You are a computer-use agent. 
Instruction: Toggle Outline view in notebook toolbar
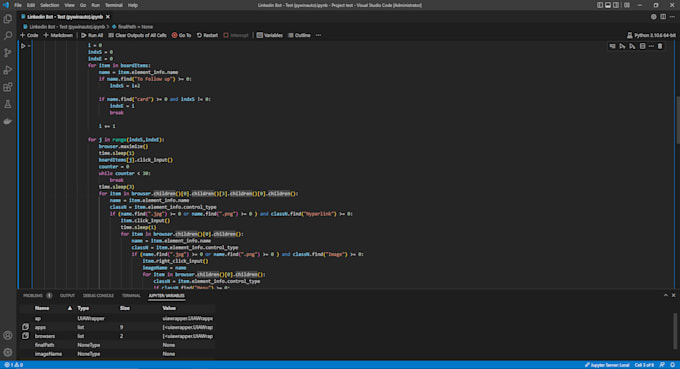(x=299, y=35)
